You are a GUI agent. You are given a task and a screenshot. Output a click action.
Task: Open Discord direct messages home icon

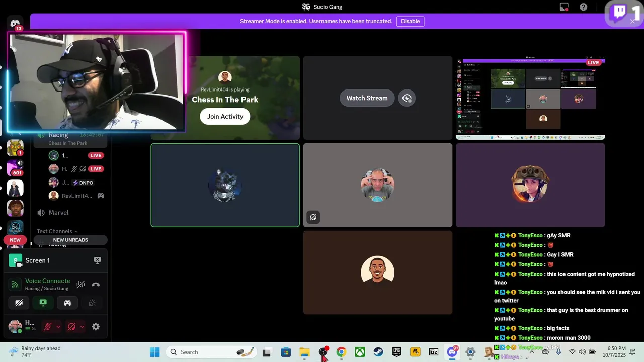(x=15, y=24)
